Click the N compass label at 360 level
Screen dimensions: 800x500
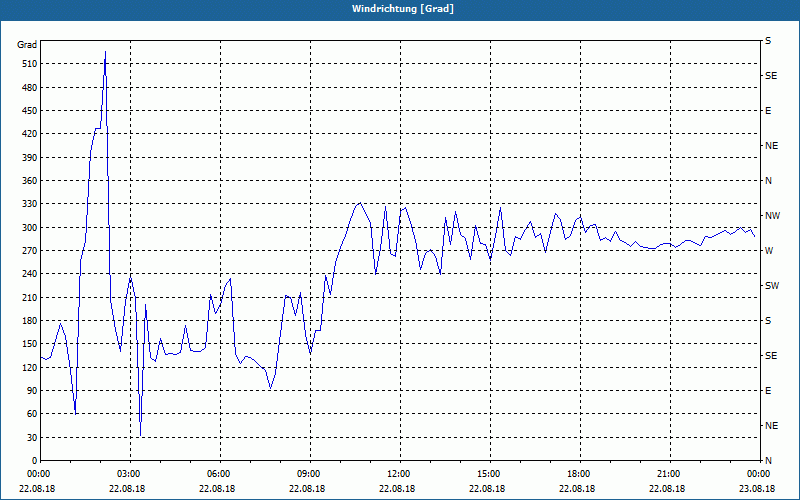click(x=769, y=181)
